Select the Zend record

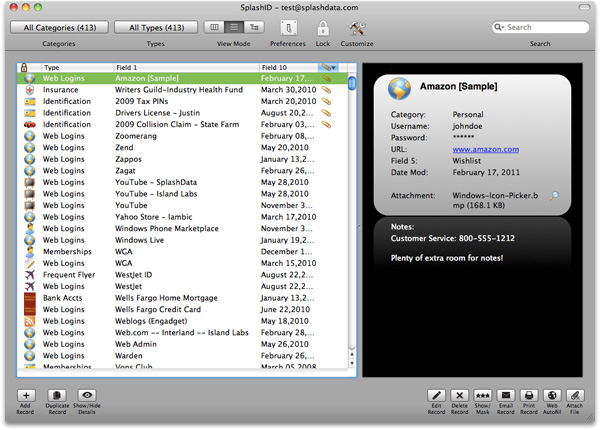click(x=183, y=148)
